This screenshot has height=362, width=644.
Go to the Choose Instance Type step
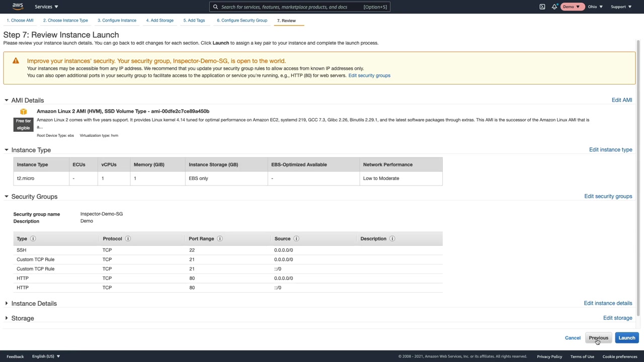click(65, 21)
